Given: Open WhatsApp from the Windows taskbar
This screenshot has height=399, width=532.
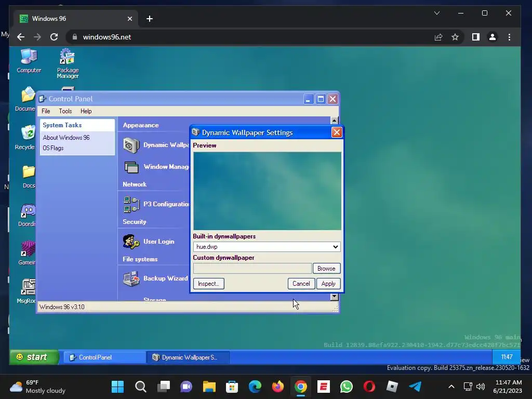Looking at the screenshot, I should [347, 387].
